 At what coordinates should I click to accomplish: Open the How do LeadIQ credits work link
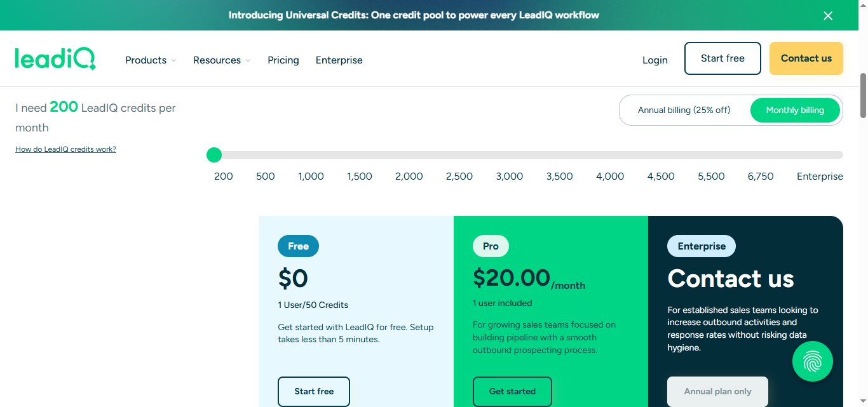[x=65, y=149]
